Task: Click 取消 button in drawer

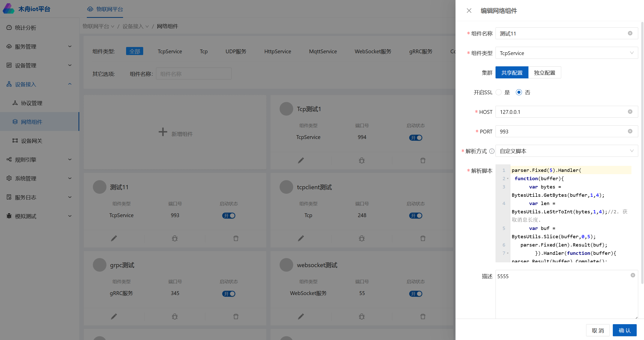Action: [598, 330]
